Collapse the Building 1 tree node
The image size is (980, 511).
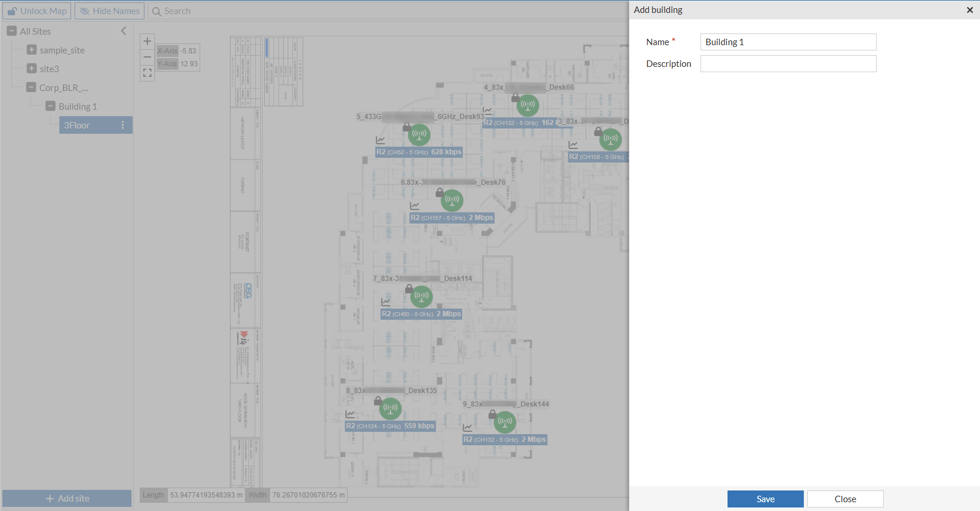click(50, 106)
